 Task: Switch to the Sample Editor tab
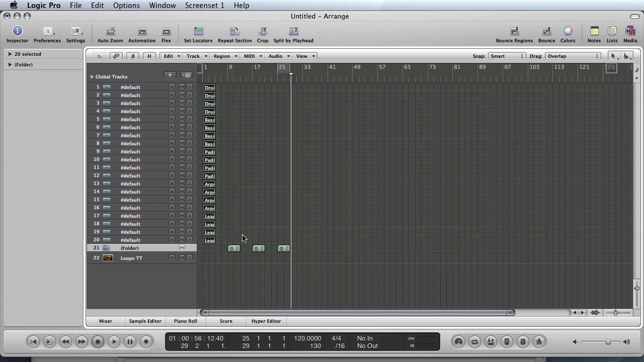[145, 321]
